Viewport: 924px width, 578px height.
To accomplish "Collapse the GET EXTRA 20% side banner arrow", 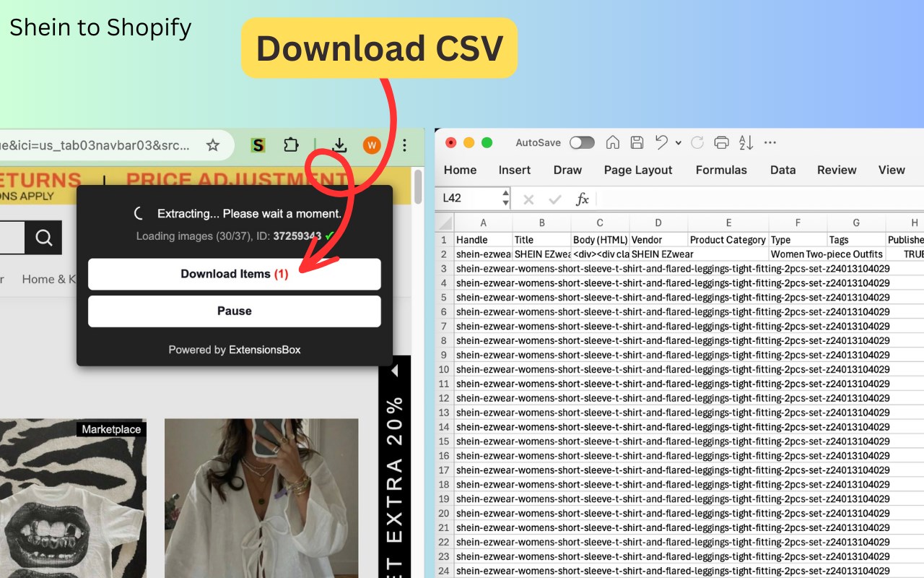I will click(394, 371).
